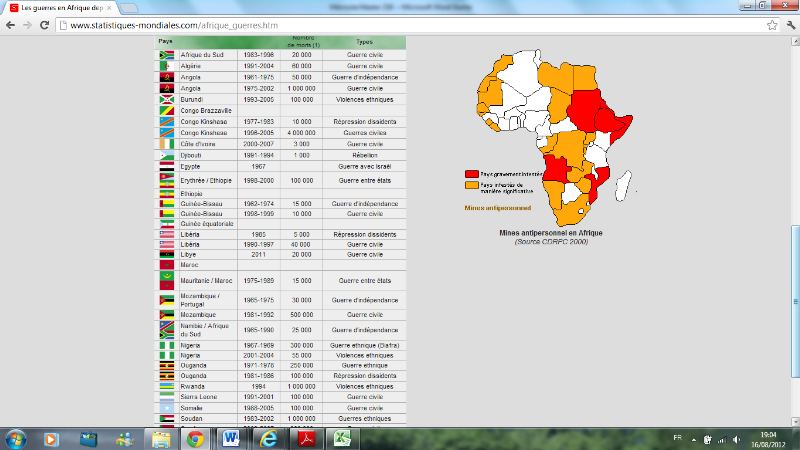This screenshot has width=800, height=450.
Task: Open Adobe Reader from the taskbar
Action: [x=305, y=438]
